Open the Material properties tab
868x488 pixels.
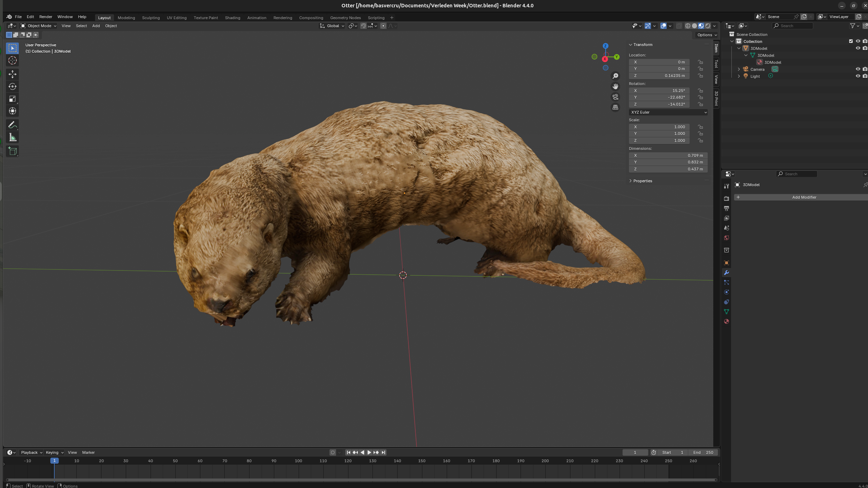tap(727, 321)
